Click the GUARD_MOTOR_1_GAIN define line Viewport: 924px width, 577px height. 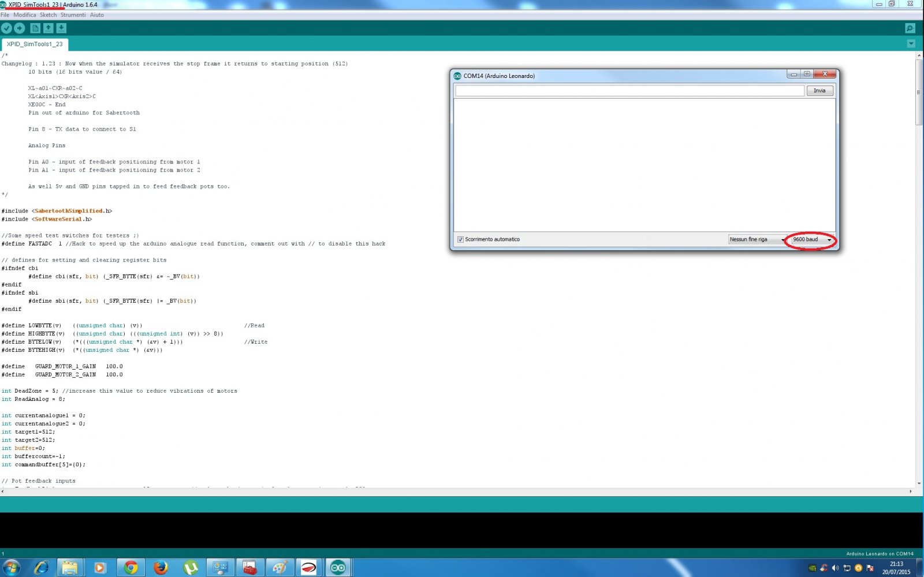point(62,367)
